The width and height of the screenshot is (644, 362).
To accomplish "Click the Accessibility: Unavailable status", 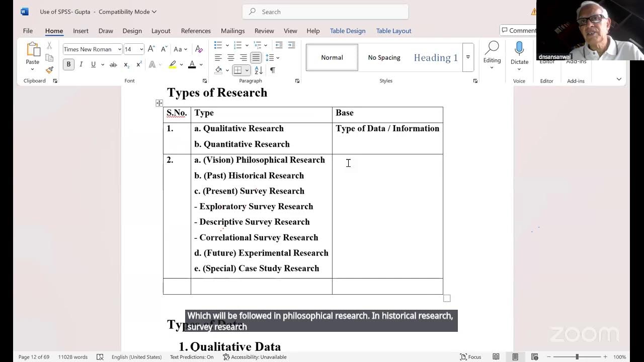I will coord(255,357).
